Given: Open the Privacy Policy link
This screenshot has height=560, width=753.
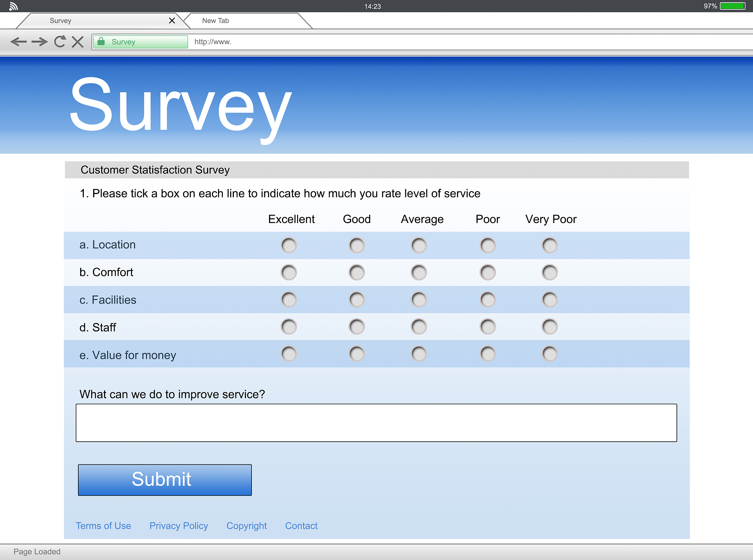Looking at the screenshot, I should [179, 526].
